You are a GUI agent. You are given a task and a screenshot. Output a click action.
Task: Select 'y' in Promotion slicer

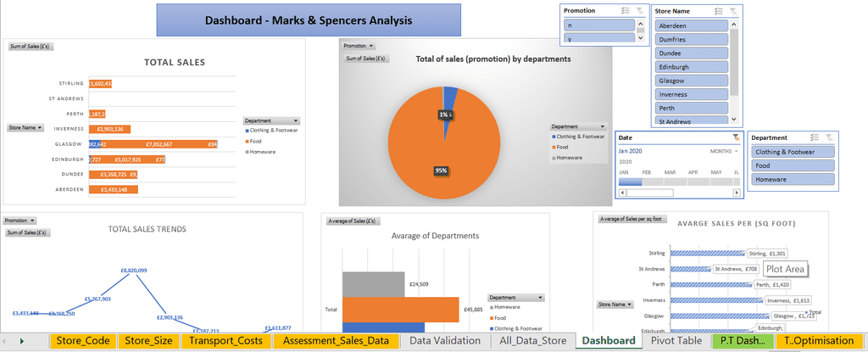(599, 38)
